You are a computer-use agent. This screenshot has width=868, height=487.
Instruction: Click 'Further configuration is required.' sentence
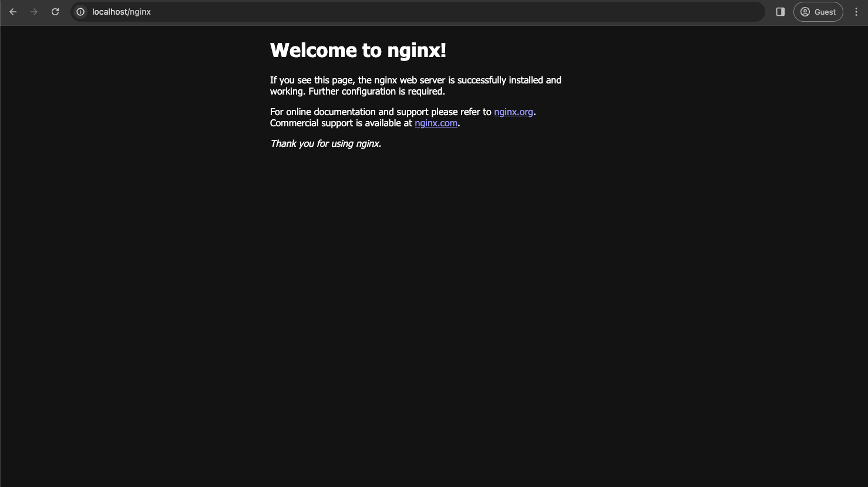coord(376,91)
